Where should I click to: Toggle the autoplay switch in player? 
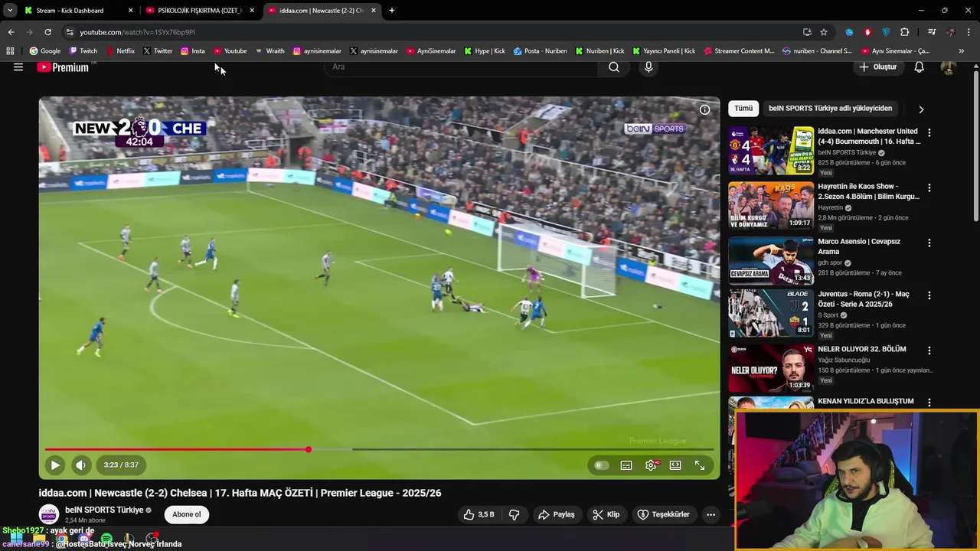pos(602,465)
